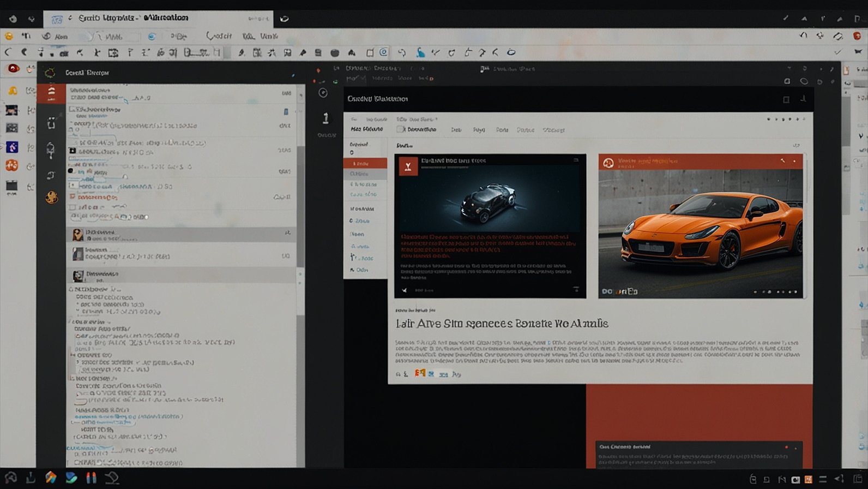
Task: Click the orange round icon in the far-left column
Action: (x=12, y=165)
